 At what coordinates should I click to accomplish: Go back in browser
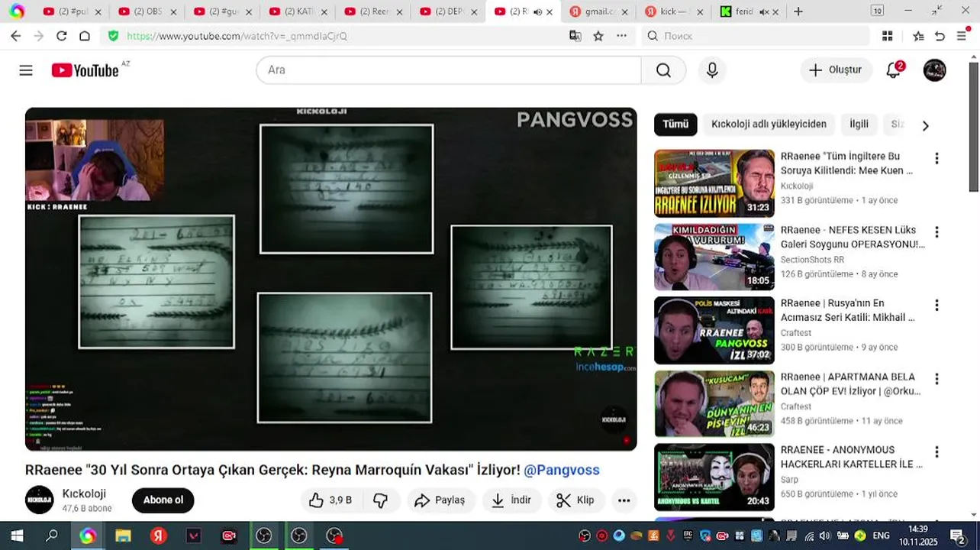click(16, 36)
